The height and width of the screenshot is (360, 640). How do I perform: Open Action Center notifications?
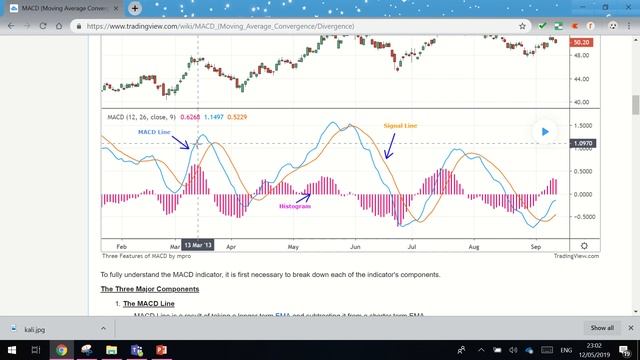click(624, 350)
